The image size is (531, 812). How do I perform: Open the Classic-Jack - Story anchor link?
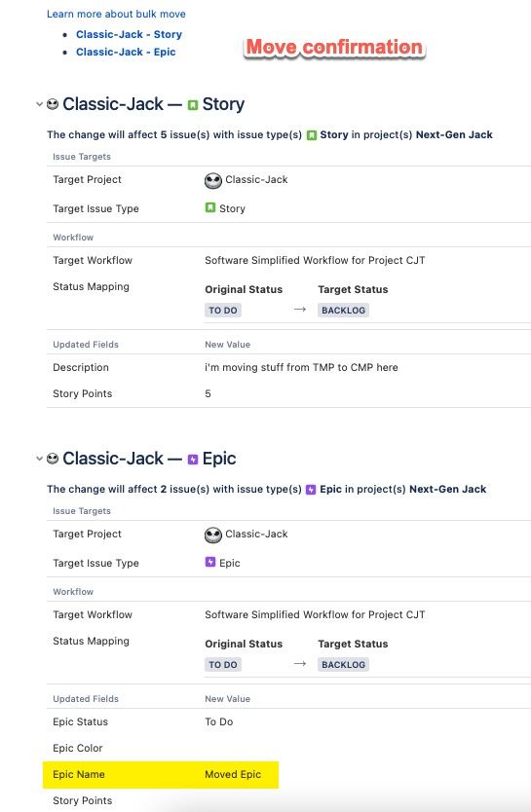pyautogui.click(x=129, y=34)
